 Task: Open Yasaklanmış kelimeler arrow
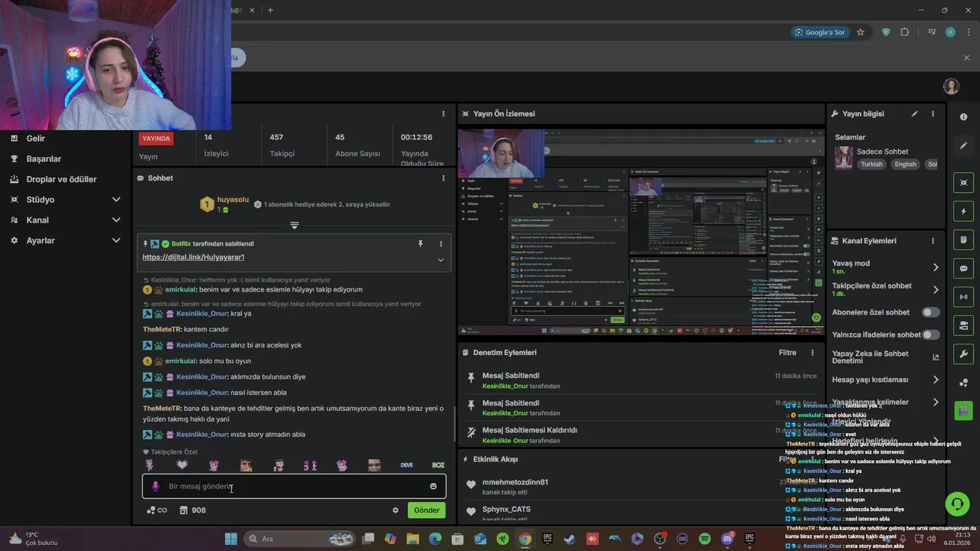(x=936, y=402)
